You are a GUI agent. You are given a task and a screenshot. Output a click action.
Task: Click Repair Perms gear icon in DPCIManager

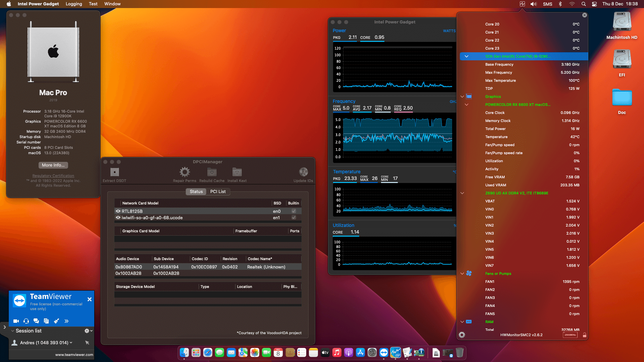click(x=184, y=172)
